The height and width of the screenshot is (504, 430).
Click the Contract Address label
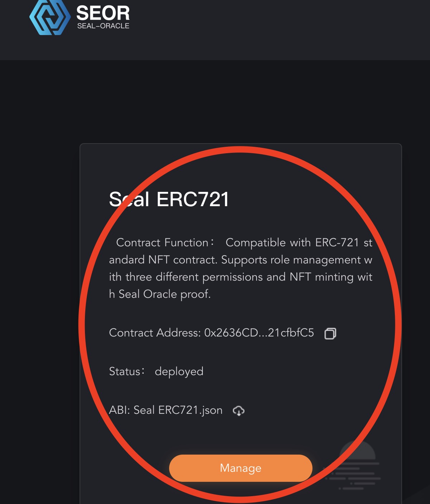coord(154,333)
